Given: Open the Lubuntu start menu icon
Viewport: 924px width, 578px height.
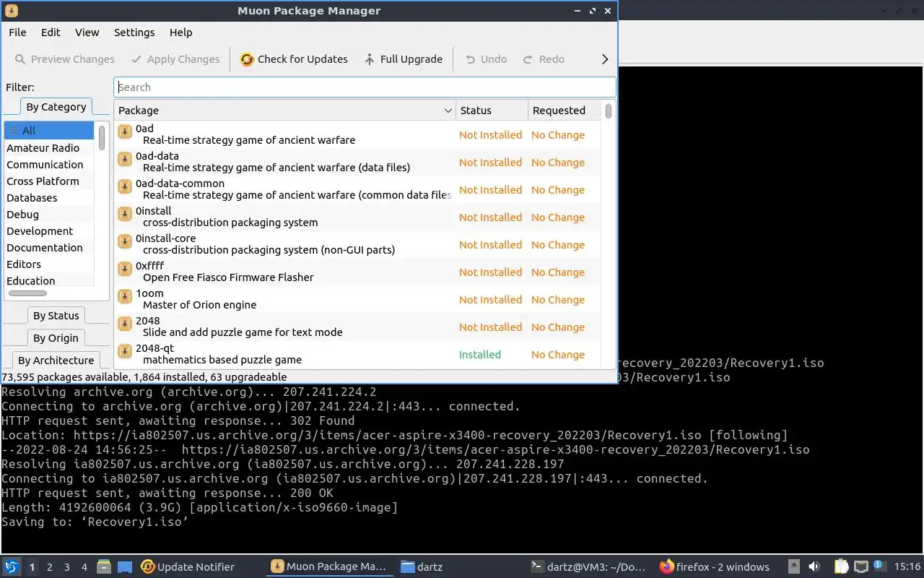Looking at the screenshot, I should (11, 567).
